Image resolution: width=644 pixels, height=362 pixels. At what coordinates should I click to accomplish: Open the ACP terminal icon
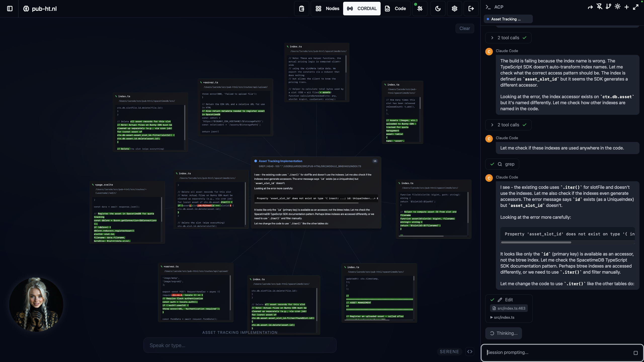(488, 7)
